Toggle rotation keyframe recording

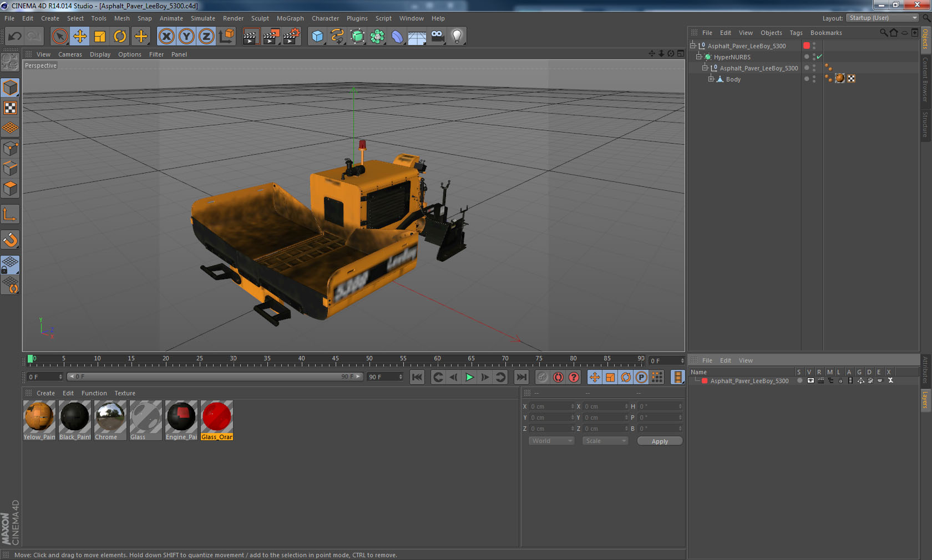pyautogui.click(x=626, y=377)
